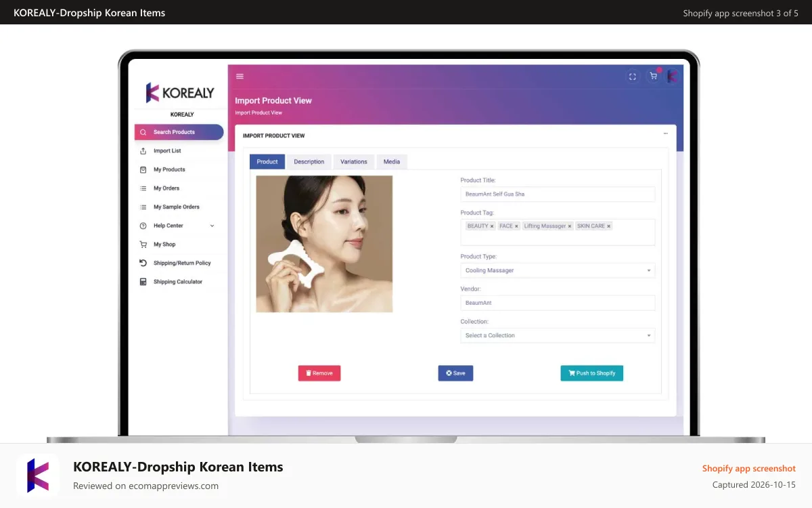Click the Push to Shopify button

point(592,373)
